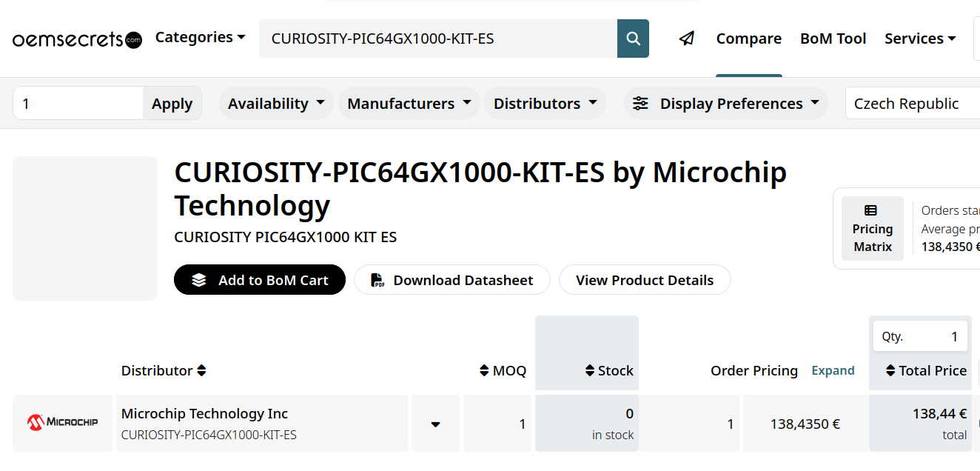Open the Manufacturers filter dropdown
This screenshot has height=471, width=980.
[409, 104]
